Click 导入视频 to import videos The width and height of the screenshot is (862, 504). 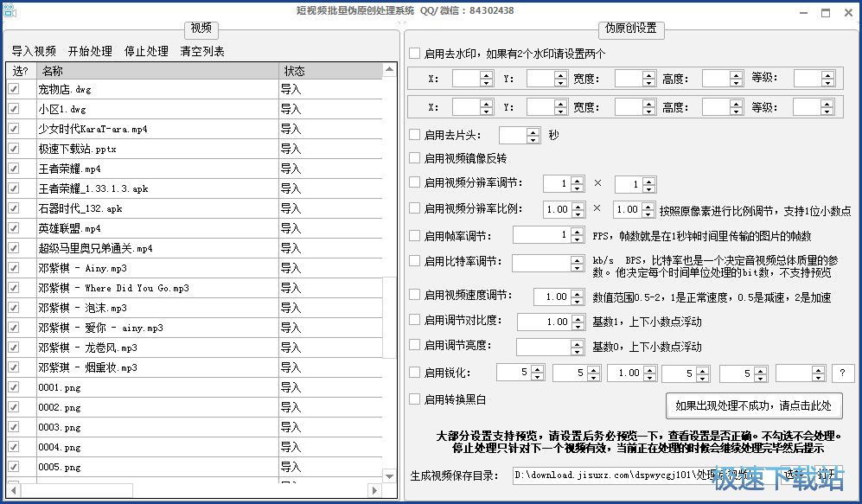(x=33, y=49)
